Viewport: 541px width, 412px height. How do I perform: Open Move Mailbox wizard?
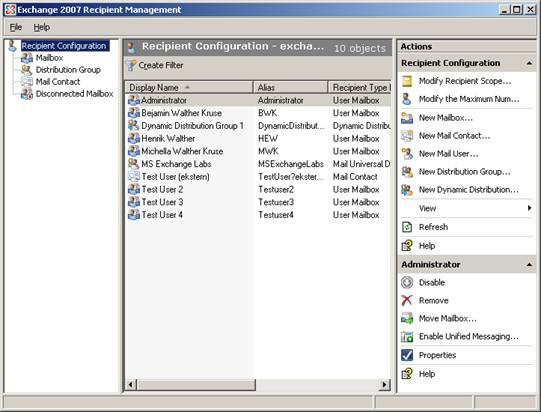point(447,318)
